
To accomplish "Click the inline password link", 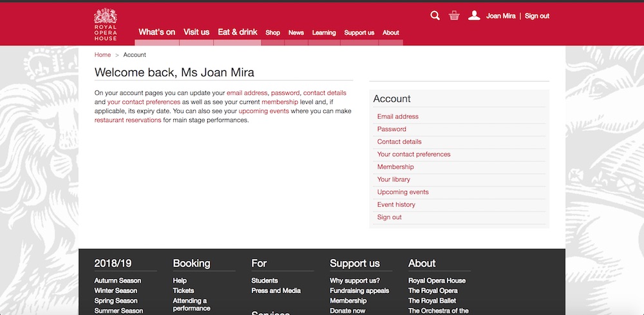I will click(285, 93).
